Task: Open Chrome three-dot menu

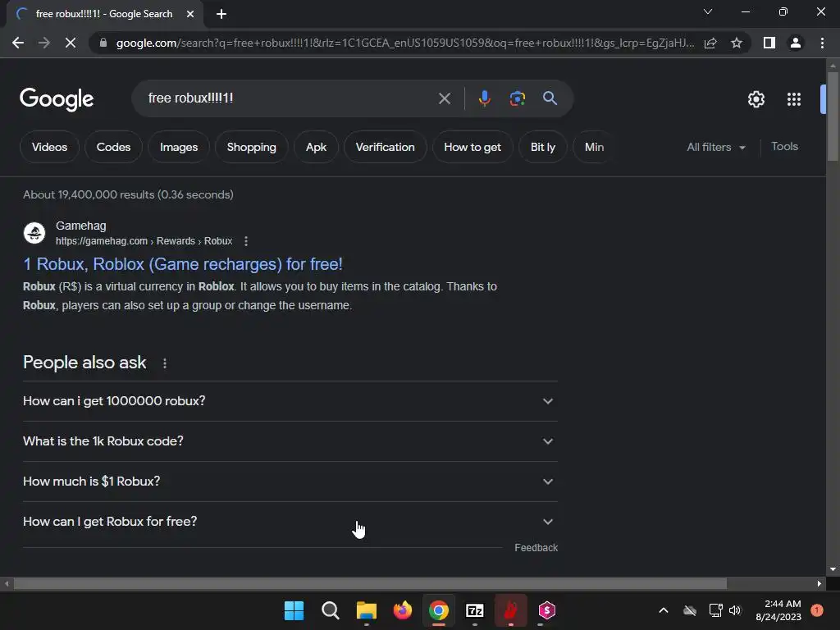Action: coord(822,43)
